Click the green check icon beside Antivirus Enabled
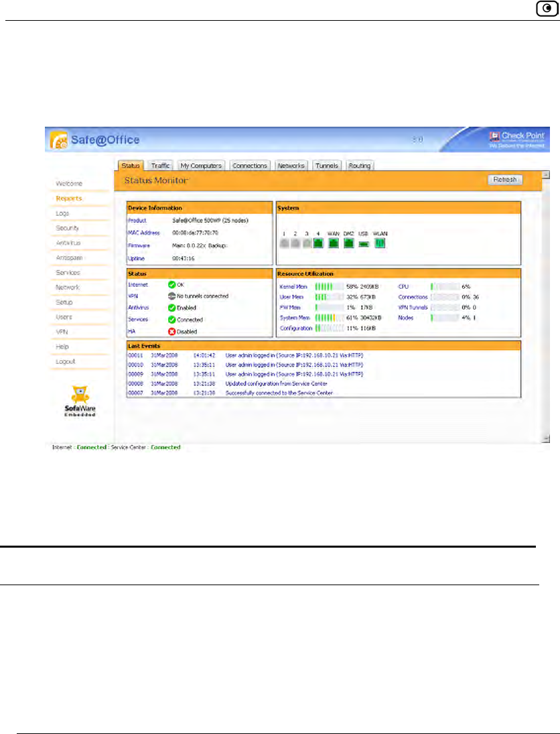The width and height of the screenshot is (560, 734). point(171,308)
